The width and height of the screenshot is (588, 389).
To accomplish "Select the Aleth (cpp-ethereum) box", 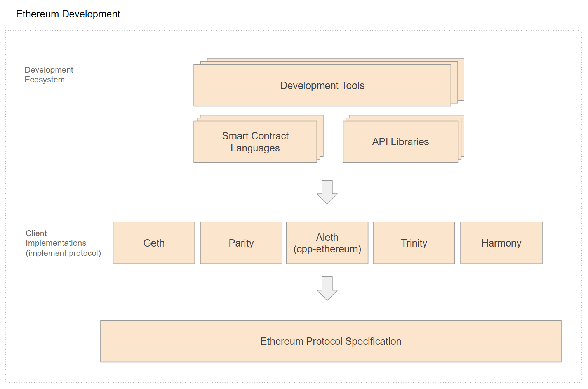I will coord(327,243).
